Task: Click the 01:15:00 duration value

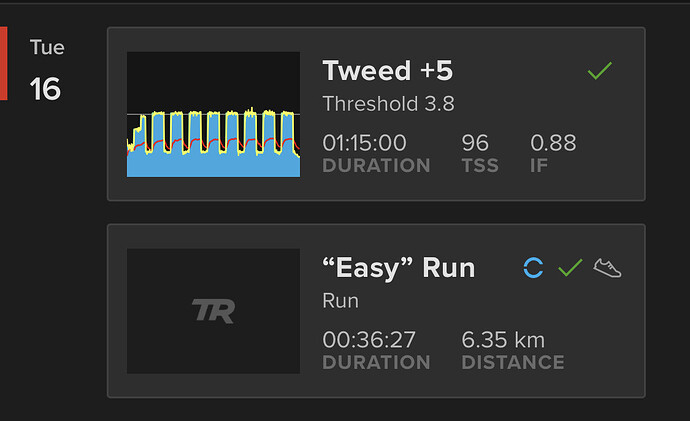Action: pyautogui.click(x=364, y=143)
